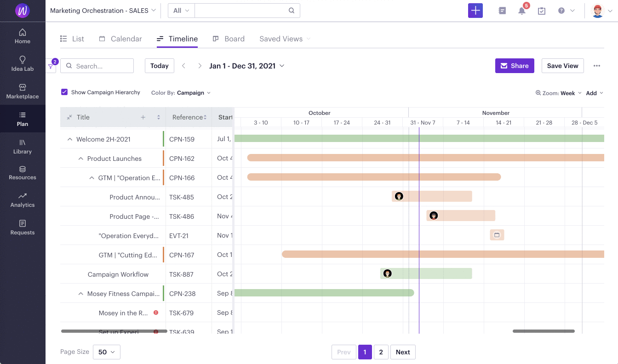Open the filter funnel icon
This screenshot has width=618, height=364.
tap(51, 66)
